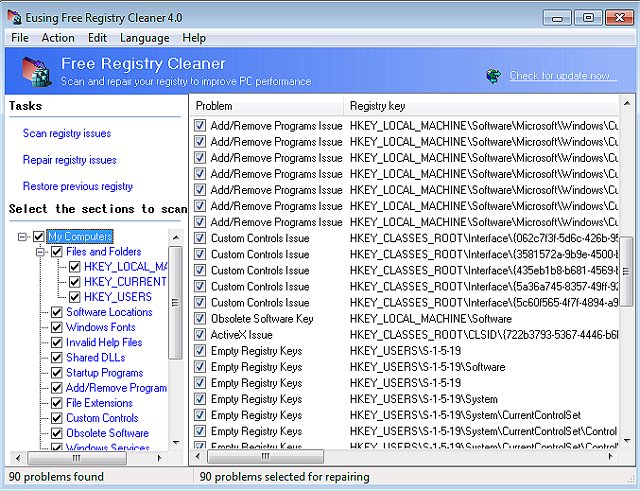The image size is (640, 491).
Task: Collapse the Files and Folders node
Action: pos(41,252)
